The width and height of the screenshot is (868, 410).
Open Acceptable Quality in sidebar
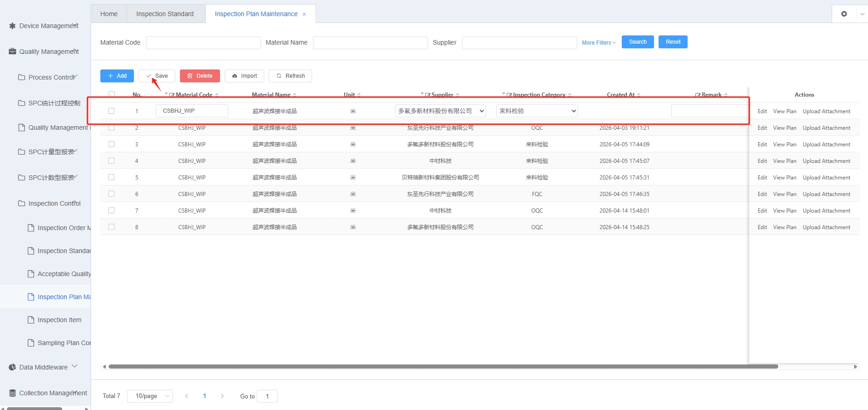pos(64,274)
